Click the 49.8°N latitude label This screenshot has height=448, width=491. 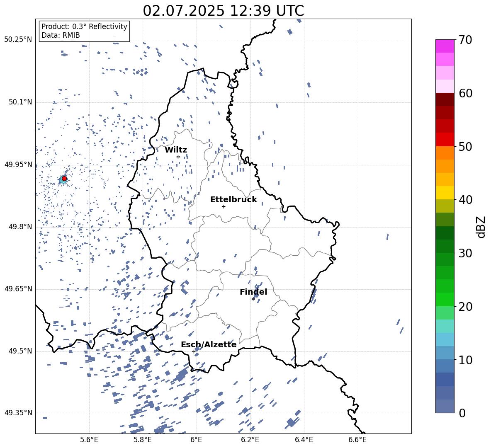[20, 227]
